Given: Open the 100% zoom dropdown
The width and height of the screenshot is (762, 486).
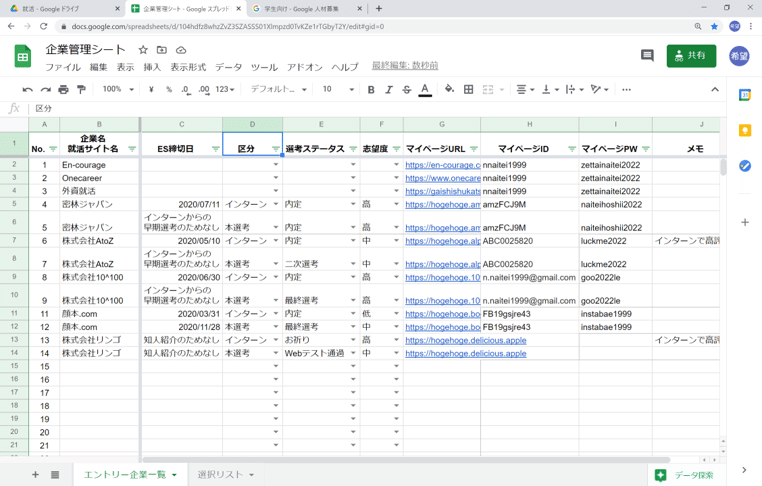Looking at the screenshot, I should click(118, 89).
